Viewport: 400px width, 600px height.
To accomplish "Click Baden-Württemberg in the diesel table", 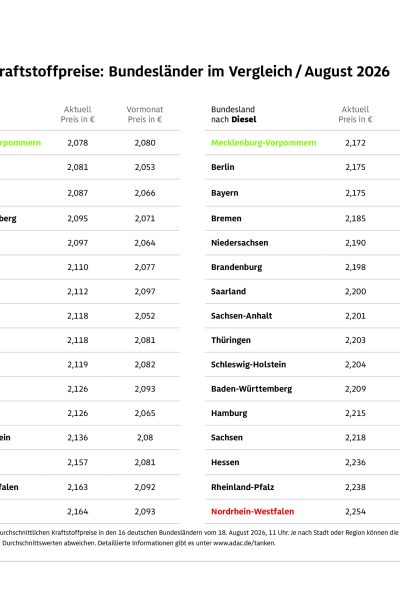I will (251, 389).
